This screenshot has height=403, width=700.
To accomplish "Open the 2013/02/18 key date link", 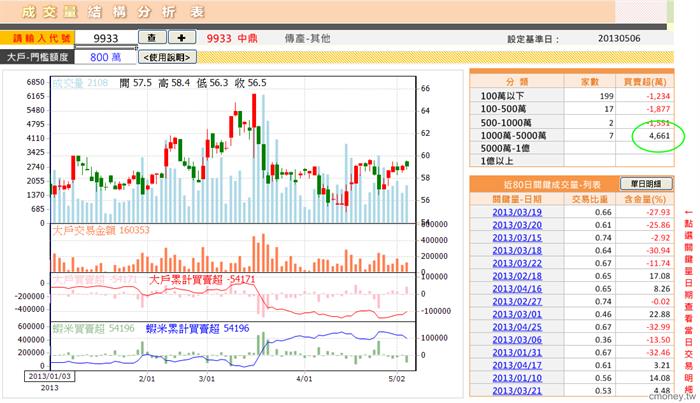I will pyautogui.click(x=518, y=275).
